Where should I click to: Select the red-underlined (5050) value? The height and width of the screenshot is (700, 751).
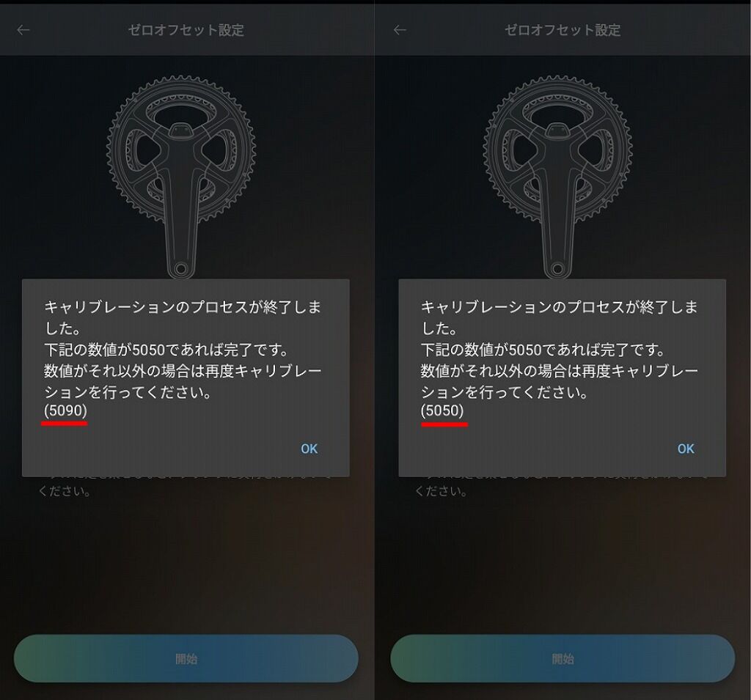point(442,410)
